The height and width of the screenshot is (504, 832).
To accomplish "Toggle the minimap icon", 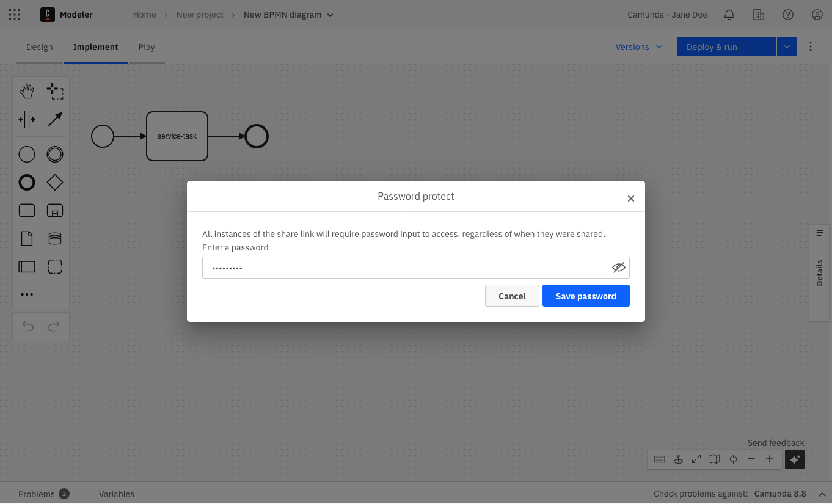I will click(714, 459).
